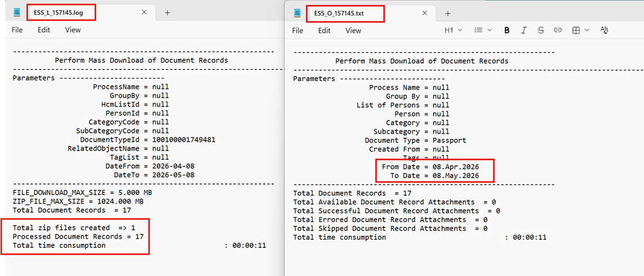Click Total Available Document Record Attachments line
Screen dimensions: 644x276
[x=395, y=202]
